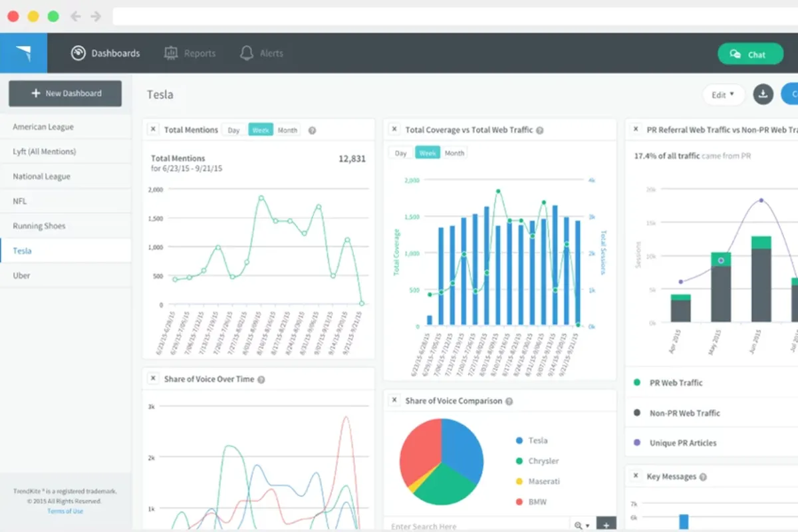Go back using the browser back arrow

[75, 16]
